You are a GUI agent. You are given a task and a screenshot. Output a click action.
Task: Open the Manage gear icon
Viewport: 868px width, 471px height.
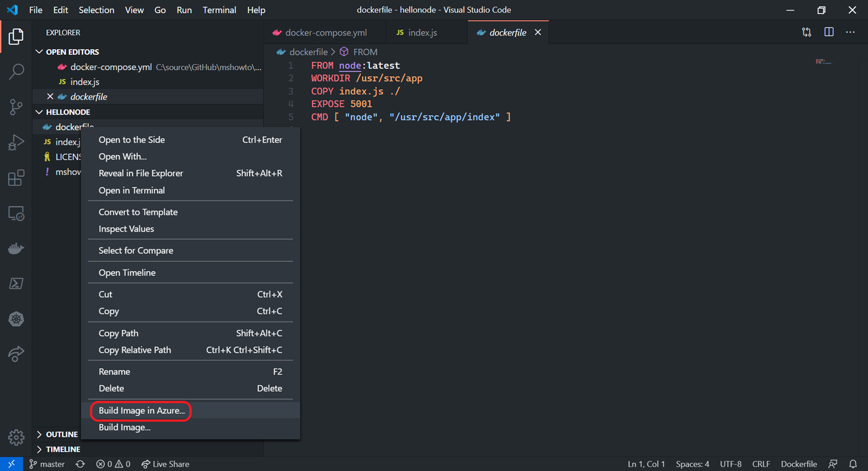pos(16,437)
